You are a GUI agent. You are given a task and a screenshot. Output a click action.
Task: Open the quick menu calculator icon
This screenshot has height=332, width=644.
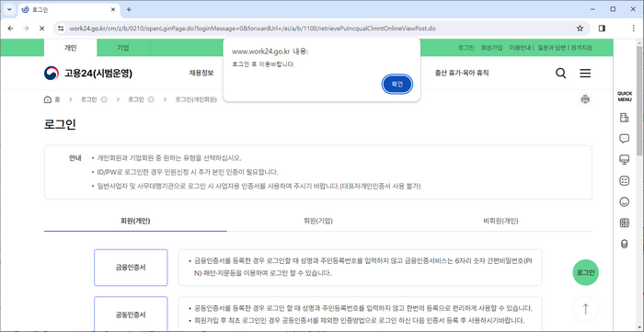pos(625,223)
